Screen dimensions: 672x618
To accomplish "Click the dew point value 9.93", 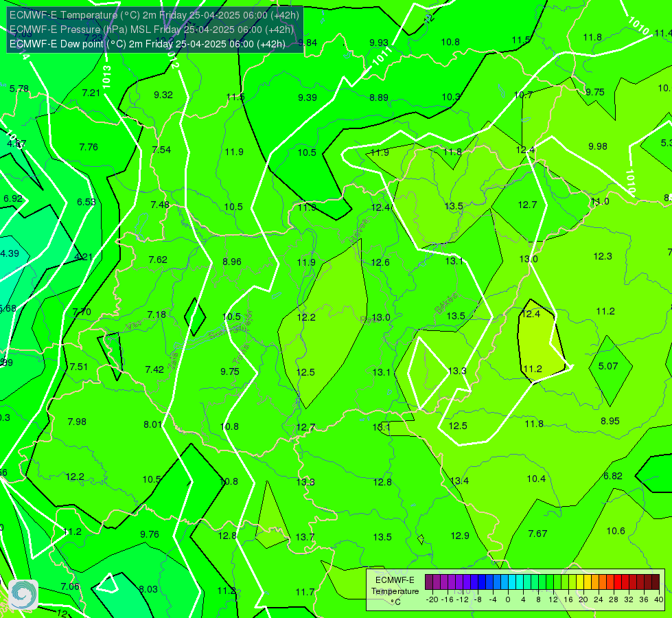I will [379, 43].
